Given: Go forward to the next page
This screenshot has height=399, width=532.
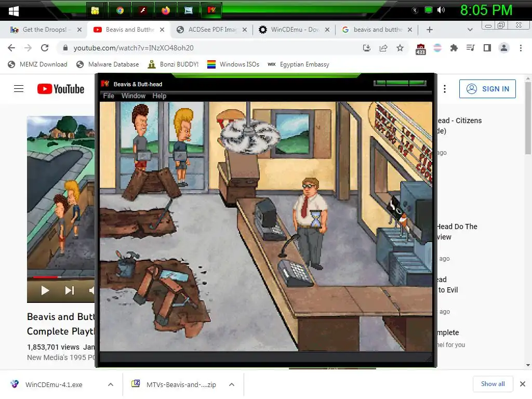Looking at the screenshot, I should coord(28,48).
